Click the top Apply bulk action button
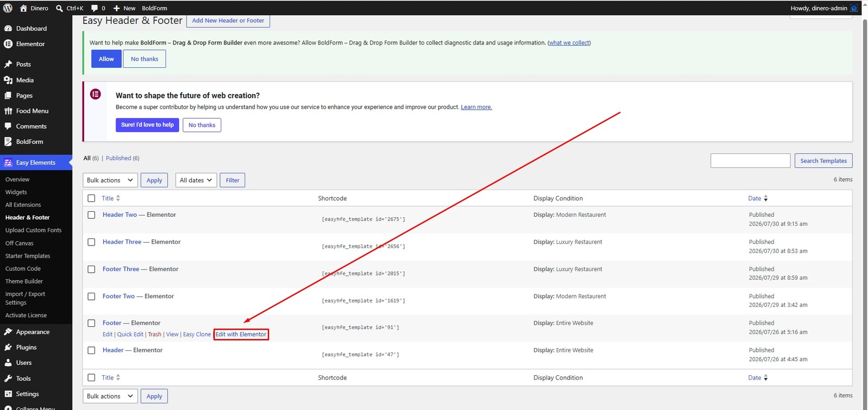 (154, 180)
